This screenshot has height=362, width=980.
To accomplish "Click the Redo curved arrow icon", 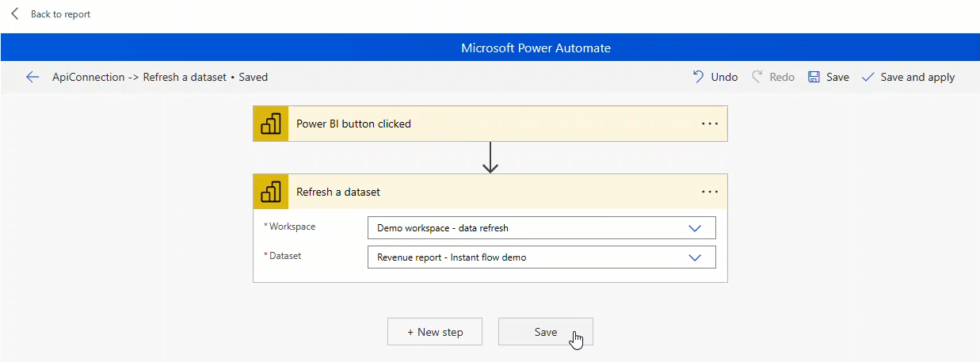I will (x=757, y=77).
